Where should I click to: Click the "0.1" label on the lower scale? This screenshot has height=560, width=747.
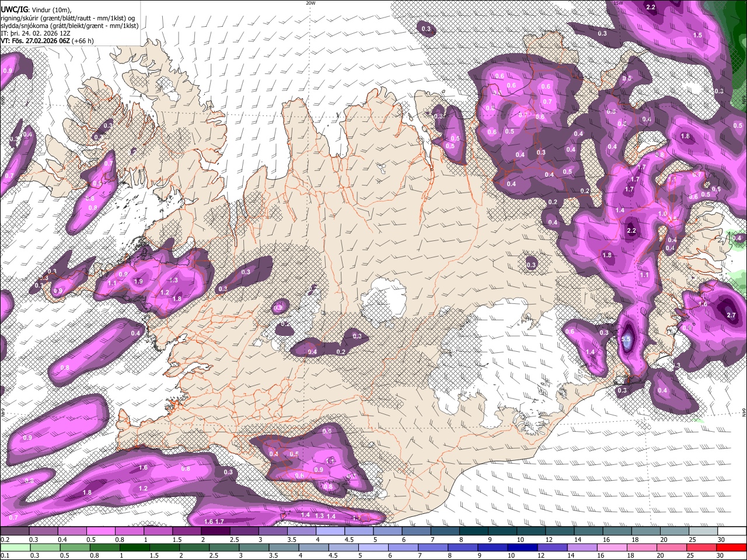click(5, 555)
